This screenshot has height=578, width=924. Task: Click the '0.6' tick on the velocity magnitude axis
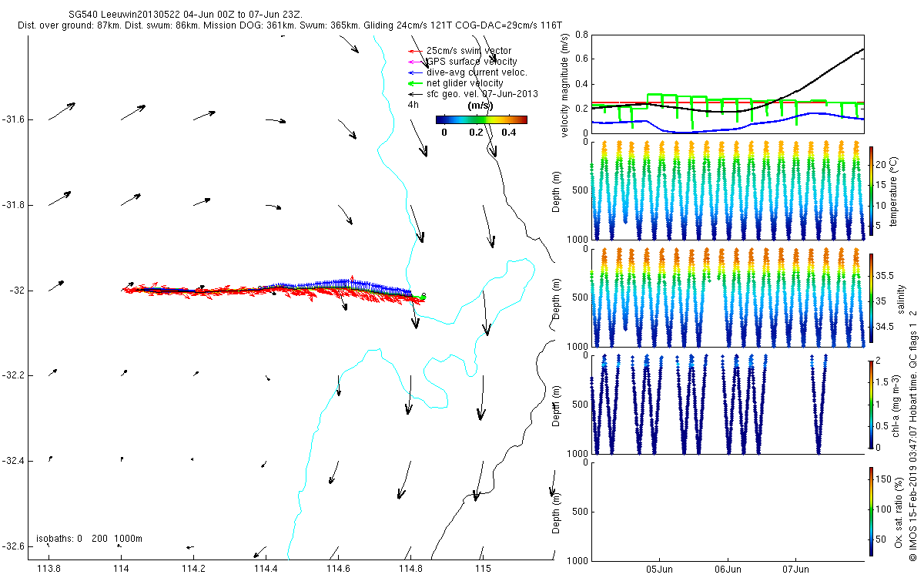click(582, 59)
